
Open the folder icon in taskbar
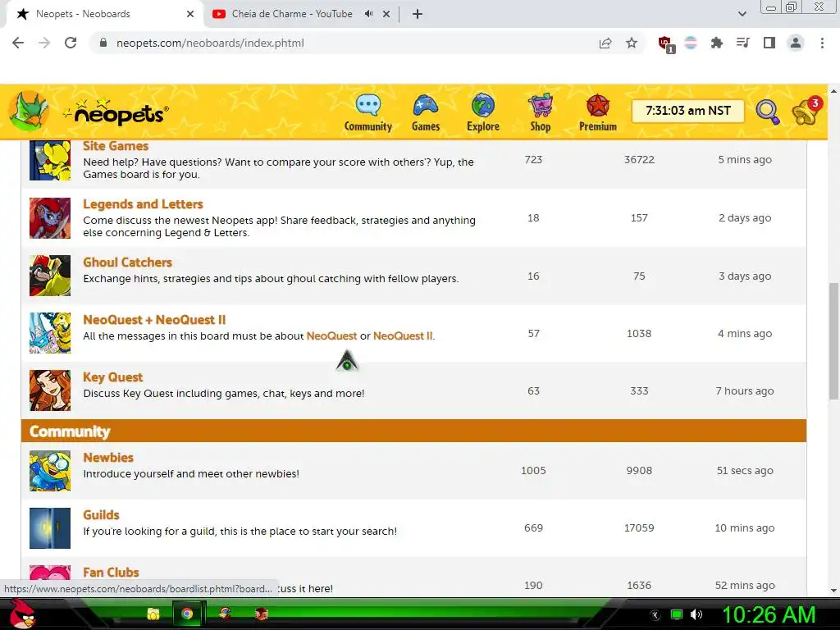pyautogui.click(x=153, y=614)
